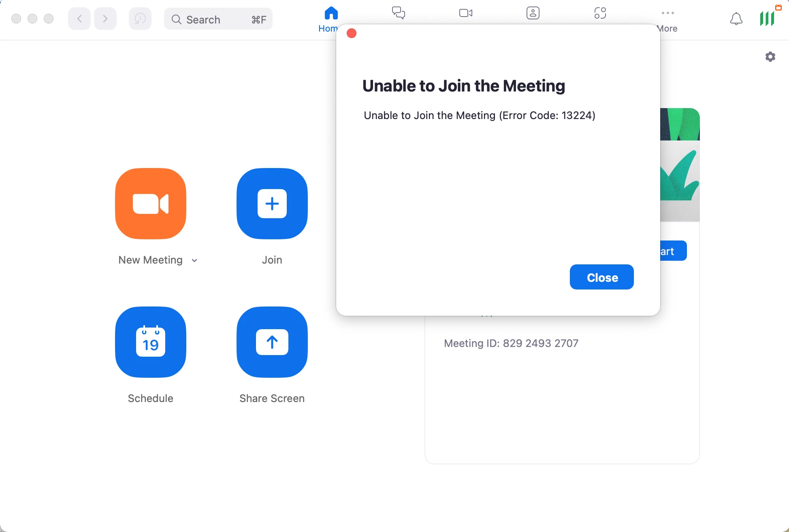Viewport: 789px width, 532px height.
Task: Click the Share Screen arrow icon
Action: (272, 342)
